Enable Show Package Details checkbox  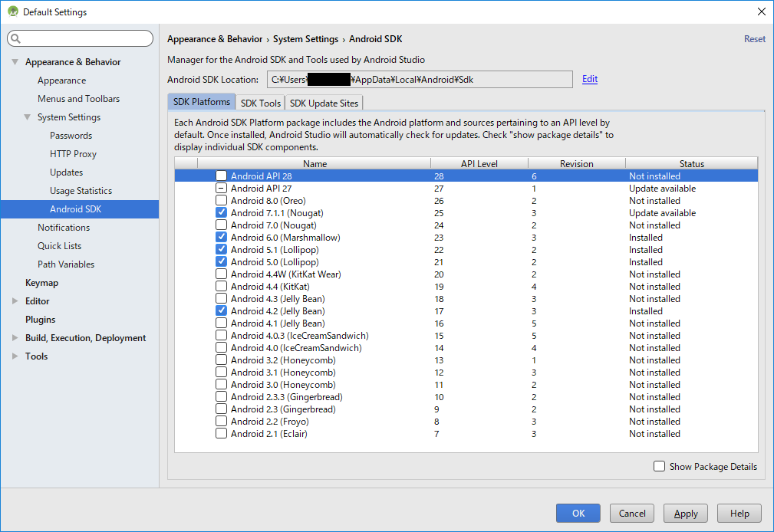point(659,466)
